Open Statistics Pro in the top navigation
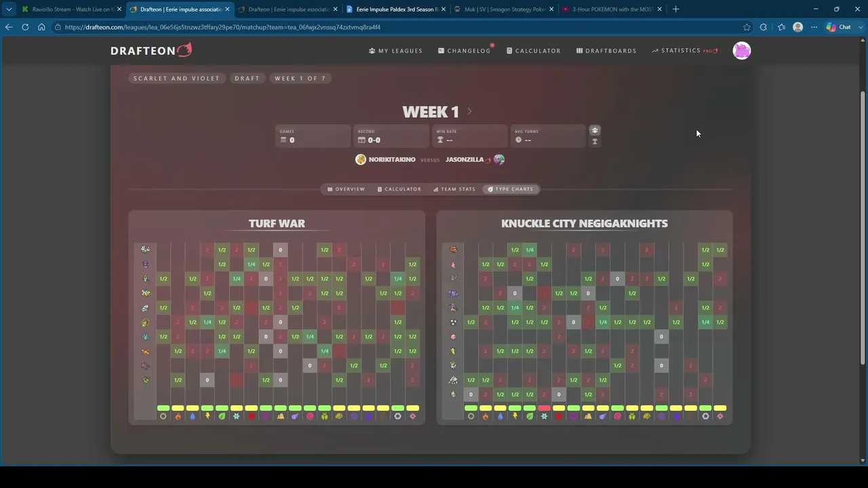 [x=685, y=51]
